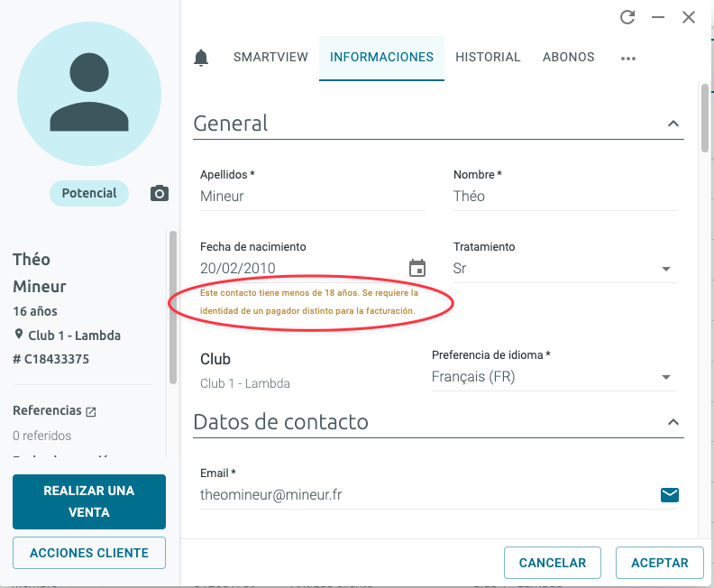
Task: Click the email envelope icon
Action: pos(669,494)
